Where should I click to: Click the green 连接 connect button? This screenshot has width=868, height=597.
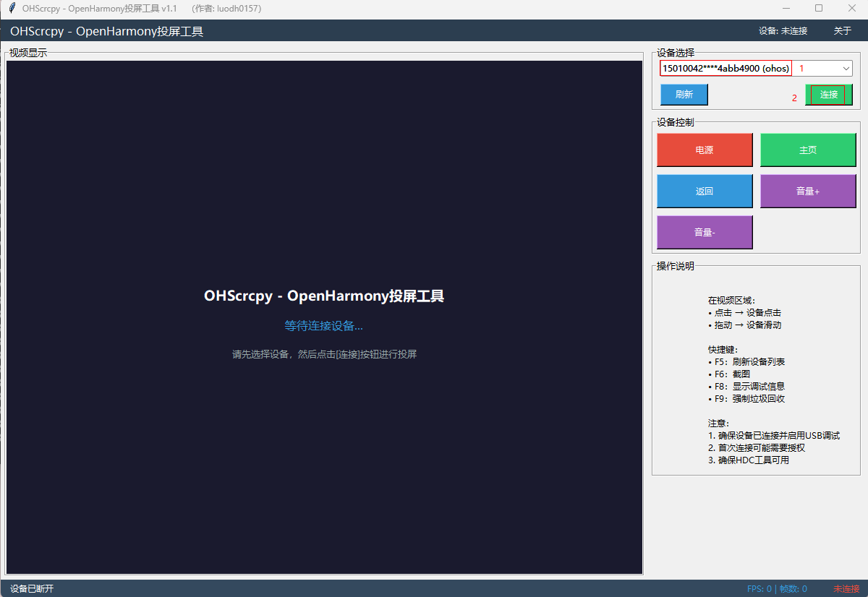[829, 95]
